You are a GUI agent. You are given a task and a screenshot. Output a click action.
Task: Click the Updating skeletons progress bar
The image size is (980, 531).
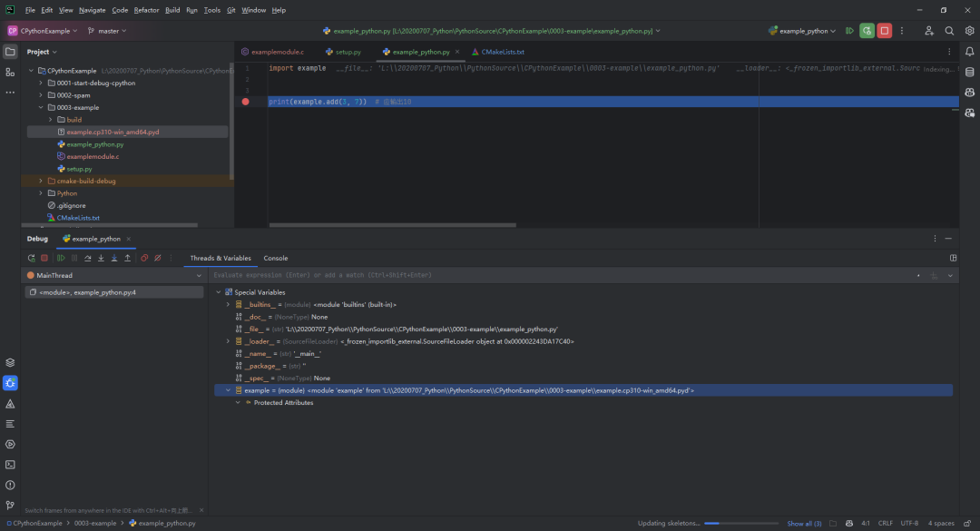pyautogui.click(x=741, y=524)
